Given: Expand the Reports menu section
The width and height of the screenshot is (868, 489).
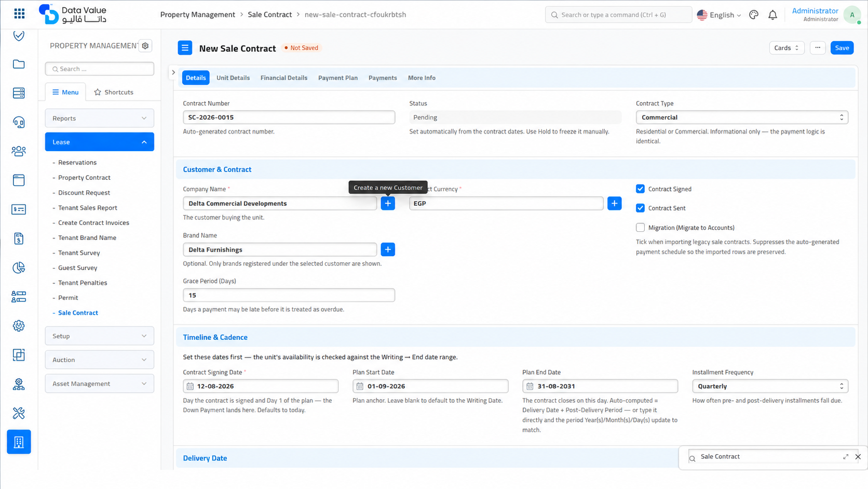Looking at the screenshot, I should [x=100, y=118].
